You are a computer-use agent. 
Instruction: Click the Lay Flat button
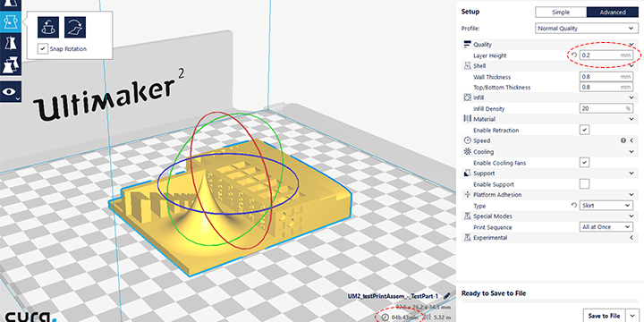tap(75, 27)
